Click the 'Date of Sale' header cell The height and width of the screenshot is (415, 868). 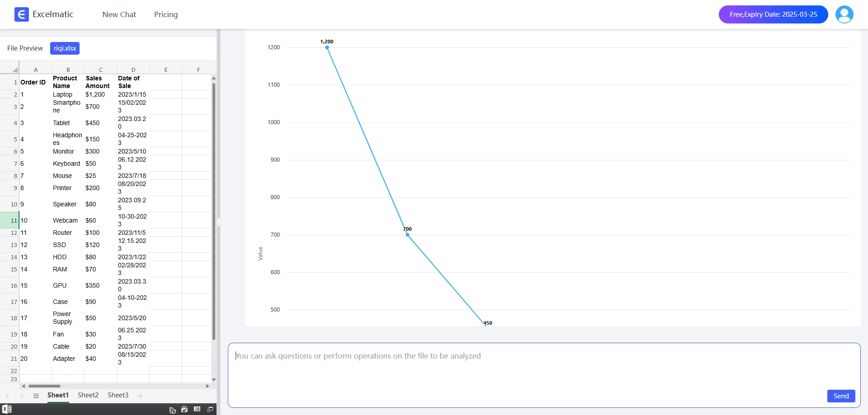click(x=133, y=82)
